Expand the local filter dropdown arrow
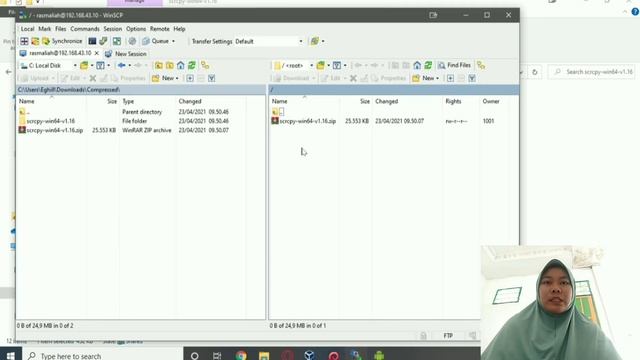Viewport: 640px width, 360px height. pos(109,66)
